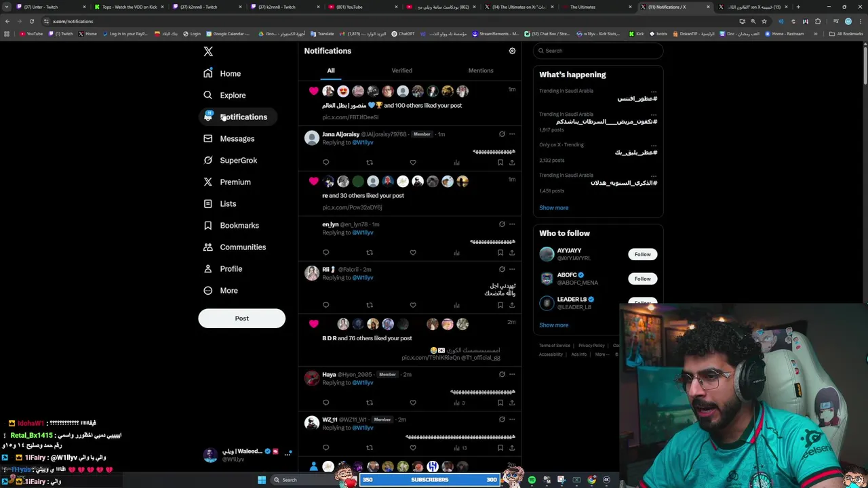Open Terms of Service footer link
This screenshot has width=868, height=488.
555,346
